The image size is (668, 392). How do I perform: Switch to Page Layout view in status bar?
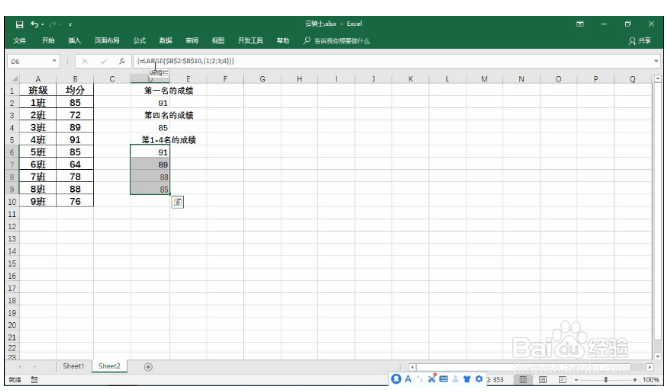(x=543, y=379)
